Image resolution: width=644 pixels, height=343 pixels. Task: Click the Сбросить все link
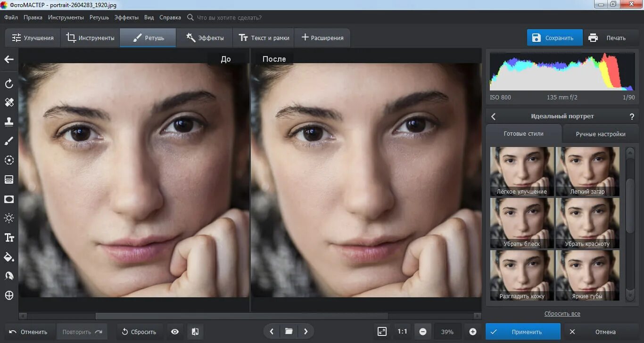[x=562, y=313]
